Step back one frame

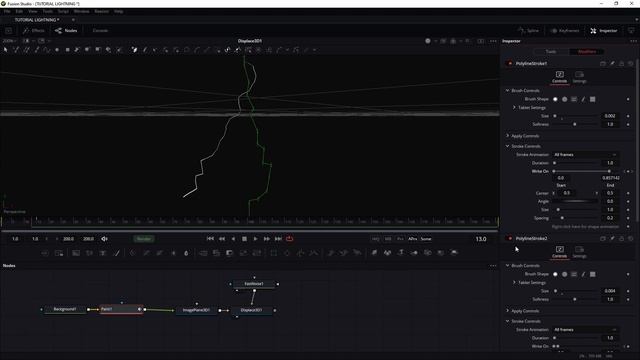coord(222,239)
